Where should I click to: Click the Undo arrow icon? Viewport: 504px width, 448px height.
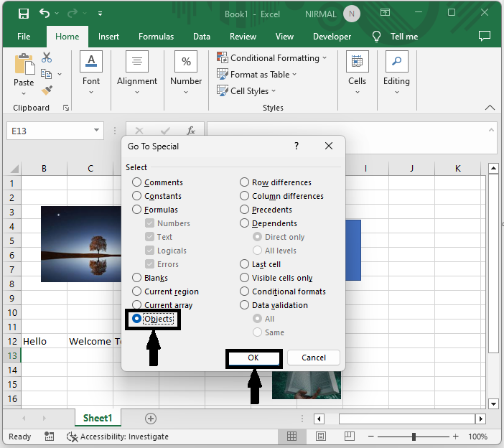(45, 14)
